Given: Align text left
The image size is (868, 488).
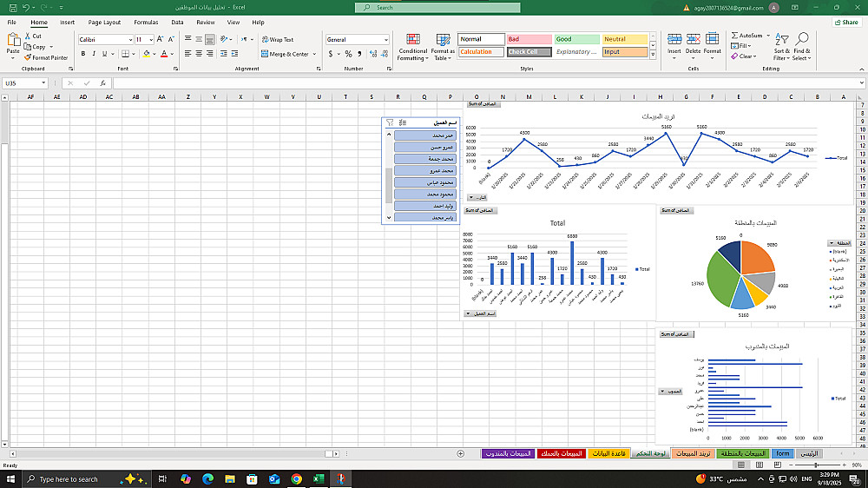Looking at the screenshot, I should pos(188,54).
